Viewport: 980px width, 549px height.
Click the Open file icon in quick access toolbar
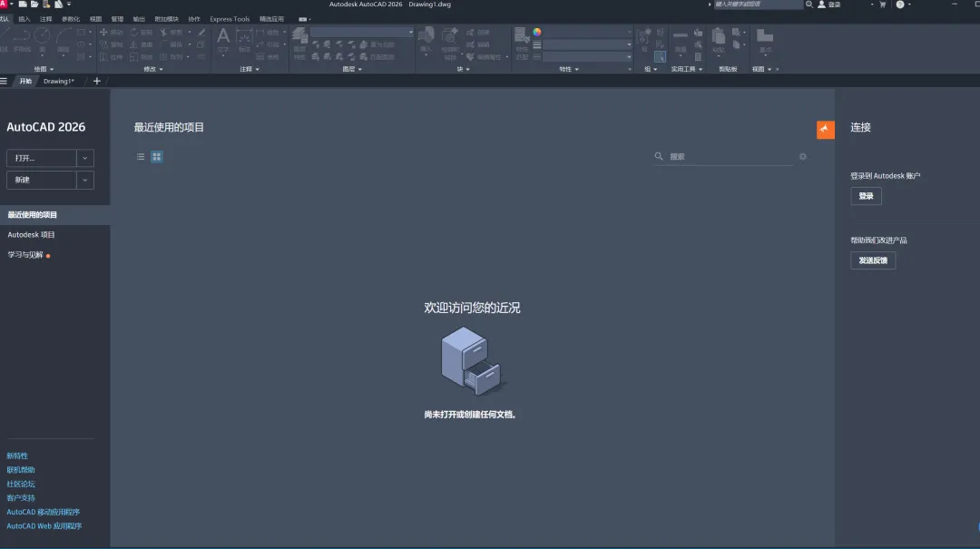34,5
